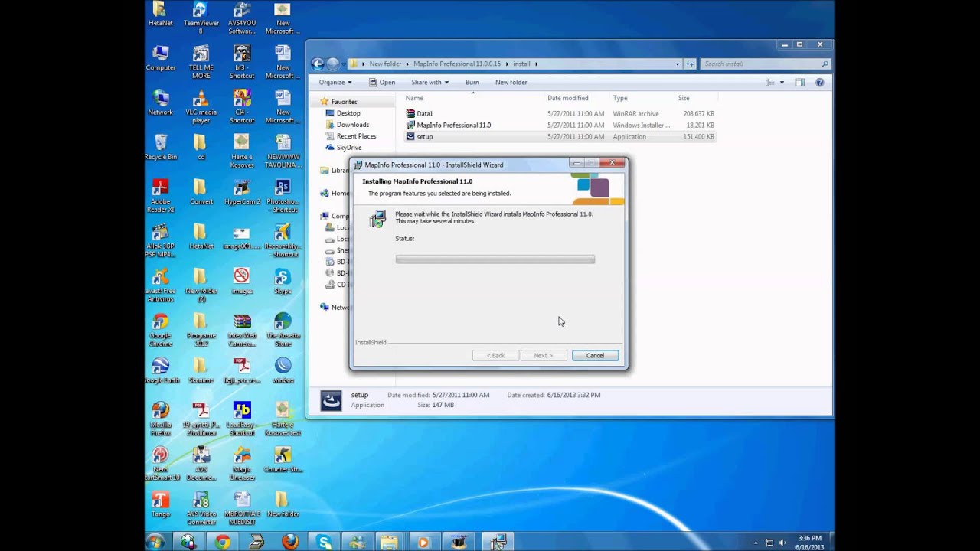Select winbox desktop icon
The height and width of the screenshot is (551, 980).
tap(283, 370)
